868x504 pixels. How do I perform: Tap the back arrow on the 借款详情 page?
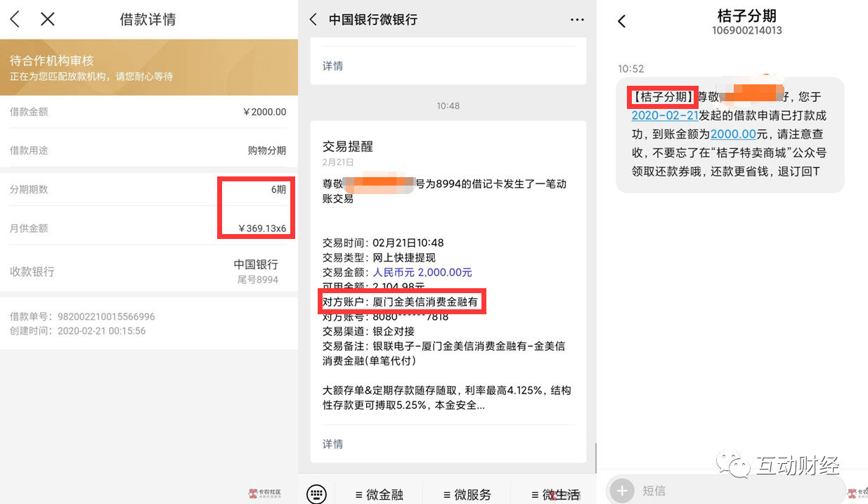(14, 19)
